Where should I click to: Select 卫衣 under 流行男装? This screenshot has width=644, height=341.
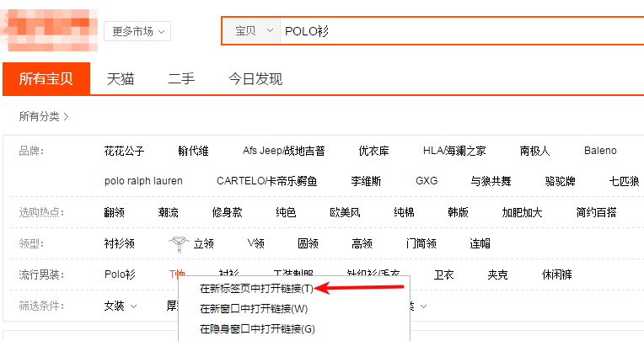point(443,274)
